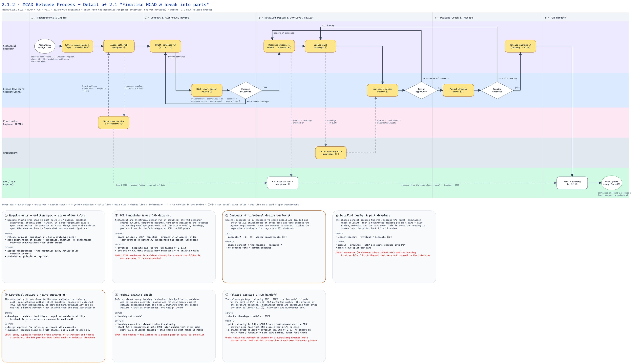Select the 'Joint quoting with suppliers ⑤ ?' box
This screenshot has height=364, width=634.
pyautogui.click(x=331, y=153)
